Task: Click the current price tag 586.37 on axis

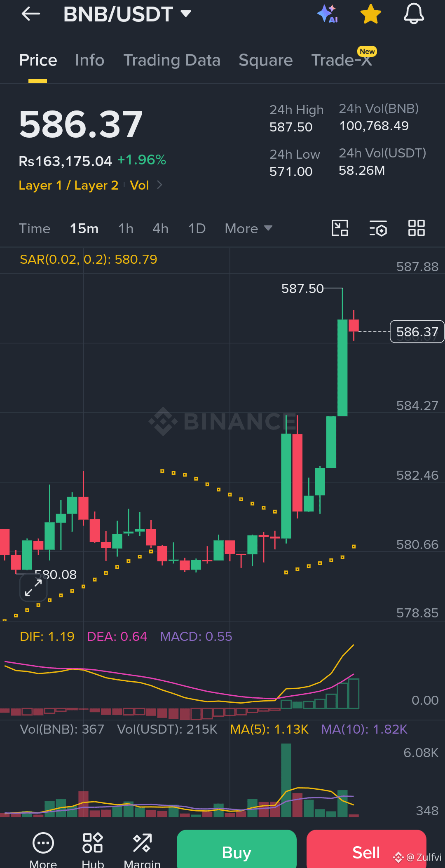Action: (417, 332)
